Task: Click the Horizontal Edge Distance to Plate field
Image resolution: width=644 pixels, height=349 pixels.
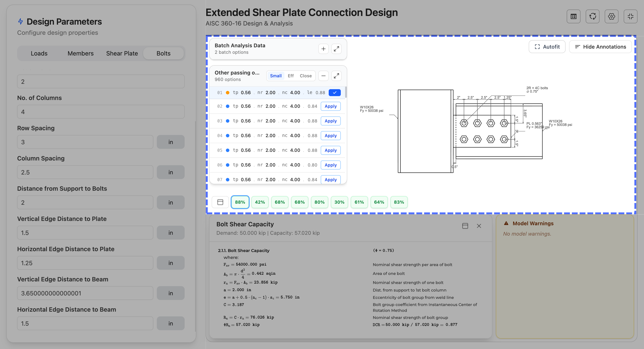Action: click(x=85, y=263)
